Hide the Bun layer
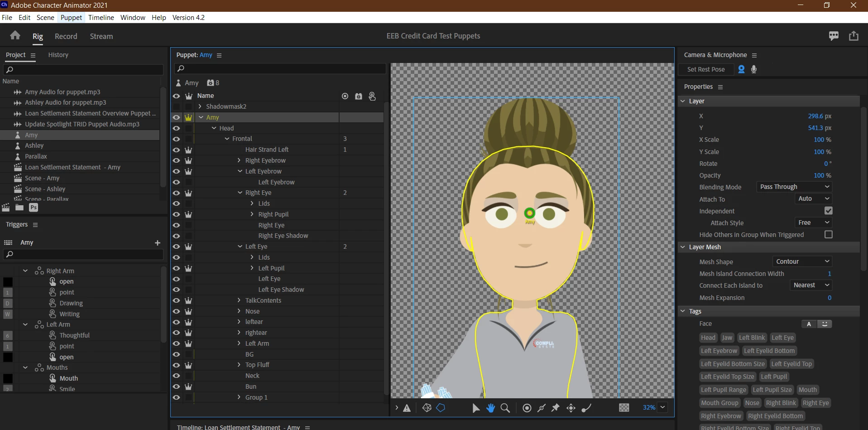This screenshot has height=430, width=868. coord(176,387)
